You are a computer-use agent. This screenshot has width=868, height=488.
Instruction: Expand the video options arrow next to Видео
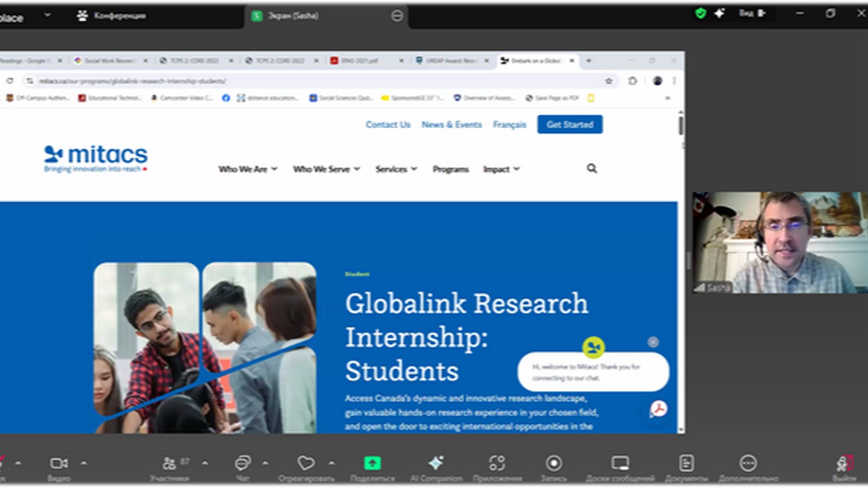[x=84, y=463]
